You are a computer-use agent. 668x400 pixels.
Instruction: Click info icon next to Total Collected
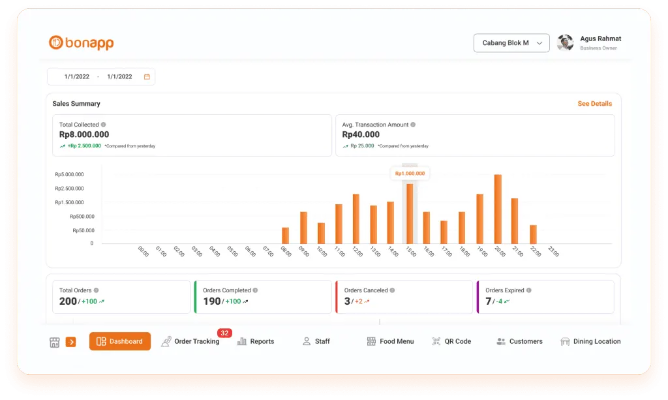(x=103, y=125)
